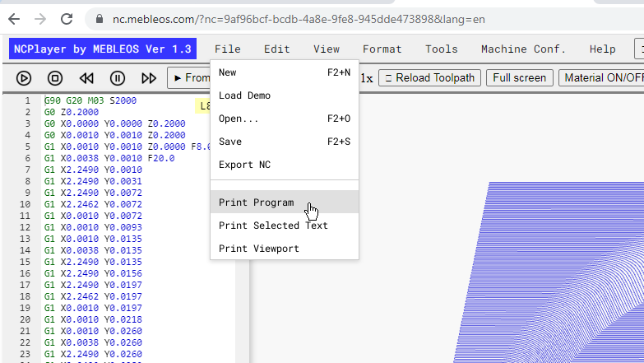This screenshot has height=363, width=644.
Task: Click the Full screen button
Action: tap(520, 77)
